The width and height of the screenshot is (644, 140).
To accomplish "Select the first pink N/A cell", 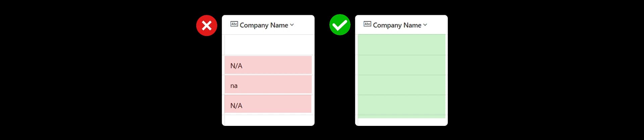I will (x=268, y=65).
